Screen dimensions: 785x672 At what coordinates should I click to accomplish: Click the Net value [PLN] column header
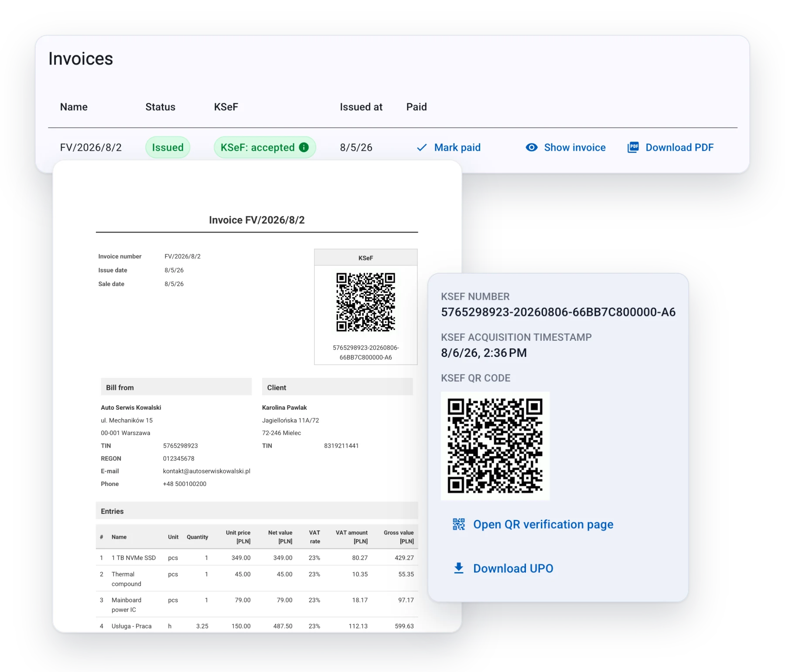coord(280,537)
